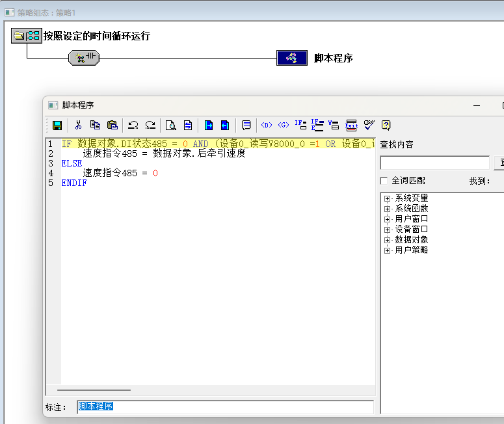Copy the selected script text
The height and width of the screenshot is (424, 504).
tap(95, 125)
